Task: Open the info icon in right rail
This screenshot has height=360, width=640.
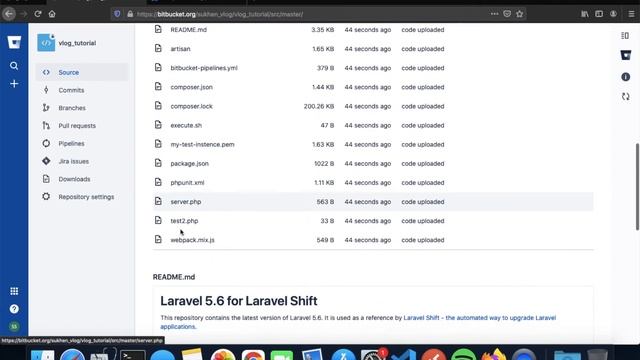Action: coord(625,77)
